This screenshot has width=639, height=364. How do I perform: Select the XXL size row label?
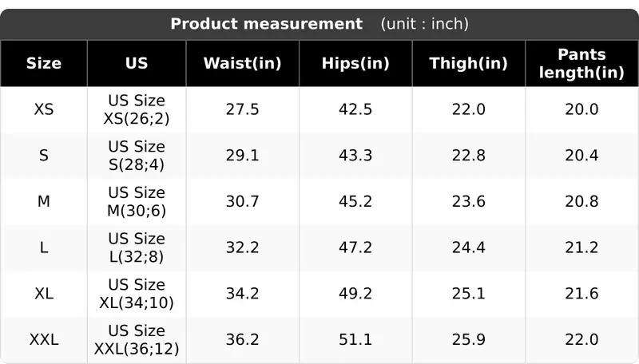point(44,339)
